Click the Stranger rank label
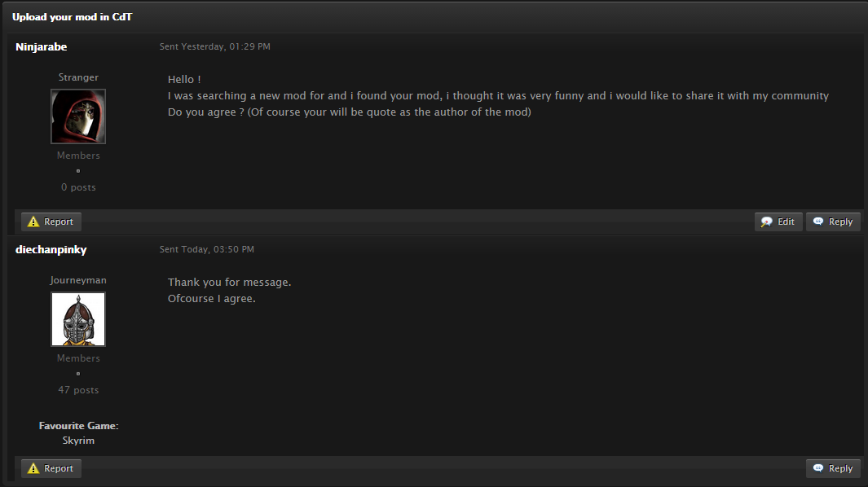 coord(78,77)
